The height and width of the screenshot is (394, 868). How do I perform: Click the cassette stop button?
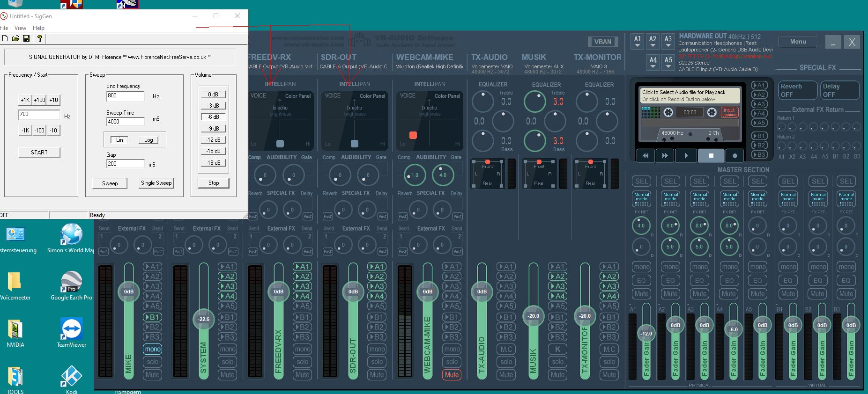(x=711, y=156)
